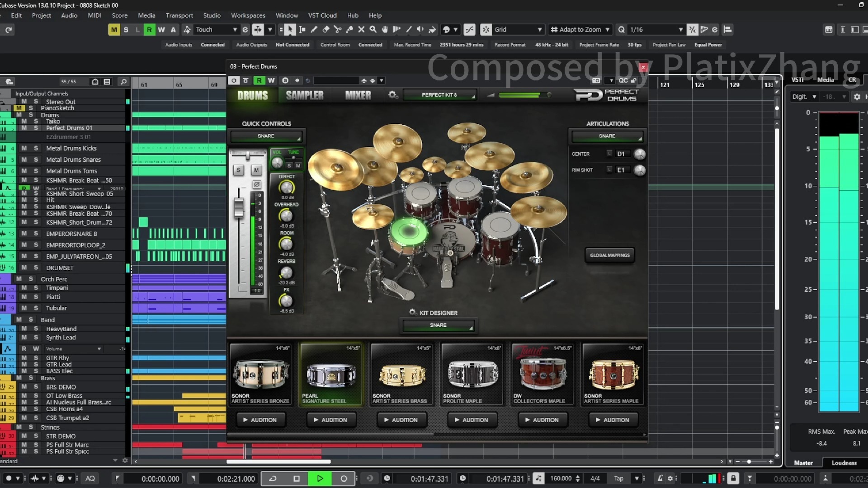Take a plugin snapshot with camera icon
The height and width of the screenshot is (488, 868).
[596, 80]
